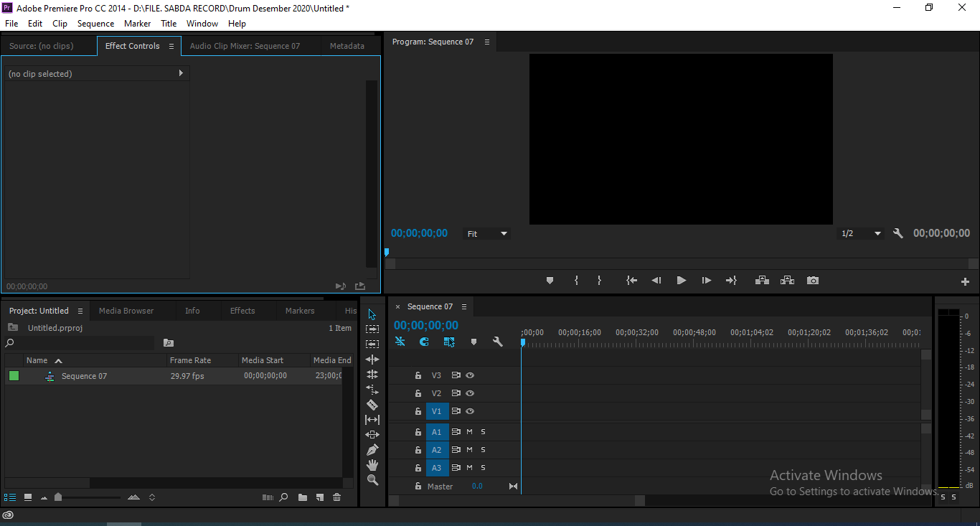Open Effect Controls panel menu
The height and width of the screenshot is (526, 980).
(171, 46)
